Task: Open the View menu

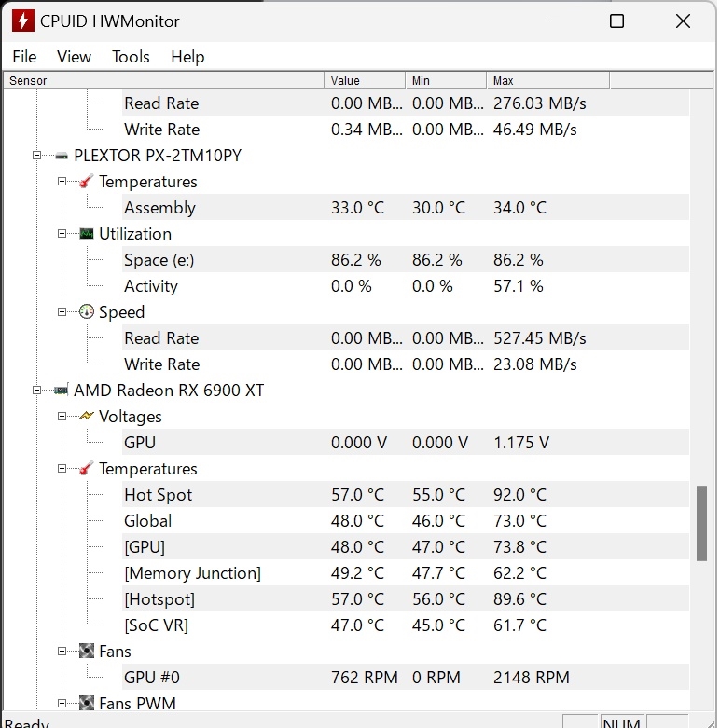Action: (x=75, y=57)
